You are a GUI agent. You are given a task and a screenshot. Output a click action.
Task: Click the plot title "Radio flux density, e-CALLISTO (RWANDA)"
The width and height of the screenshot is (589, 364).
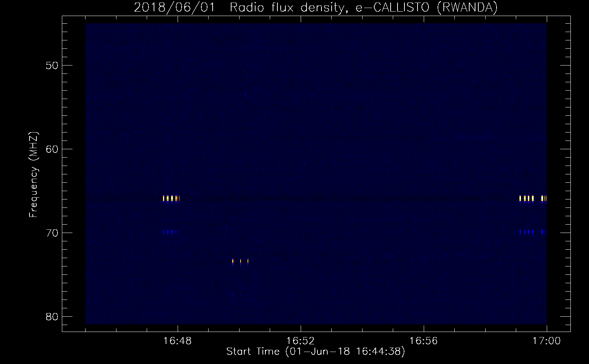point(364,7)
